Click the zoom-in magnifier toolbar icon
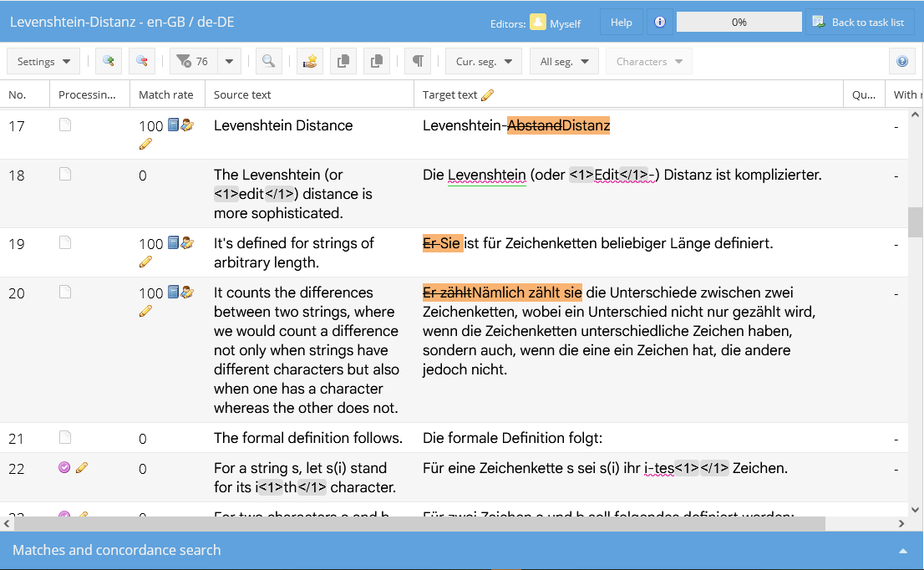Viewport: 924px width, 570px height. click(109, 61)
